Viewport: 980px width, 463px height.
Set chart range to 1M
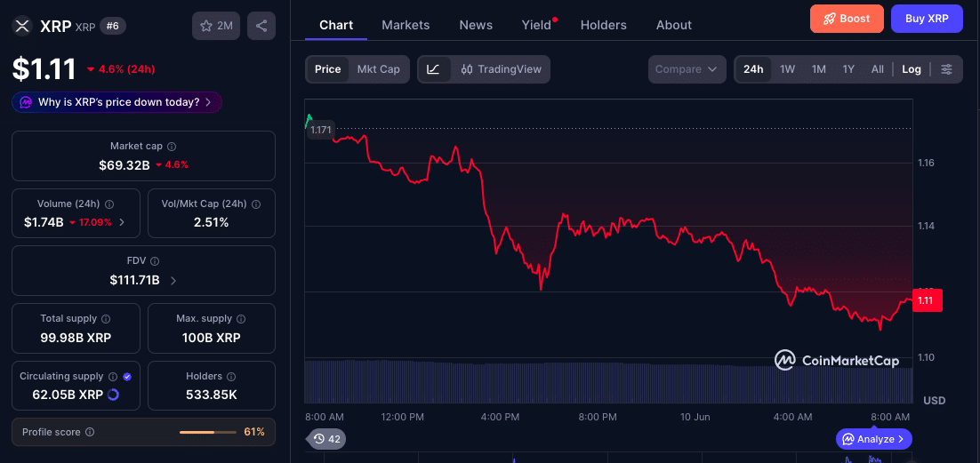click(x=819, y=68)
